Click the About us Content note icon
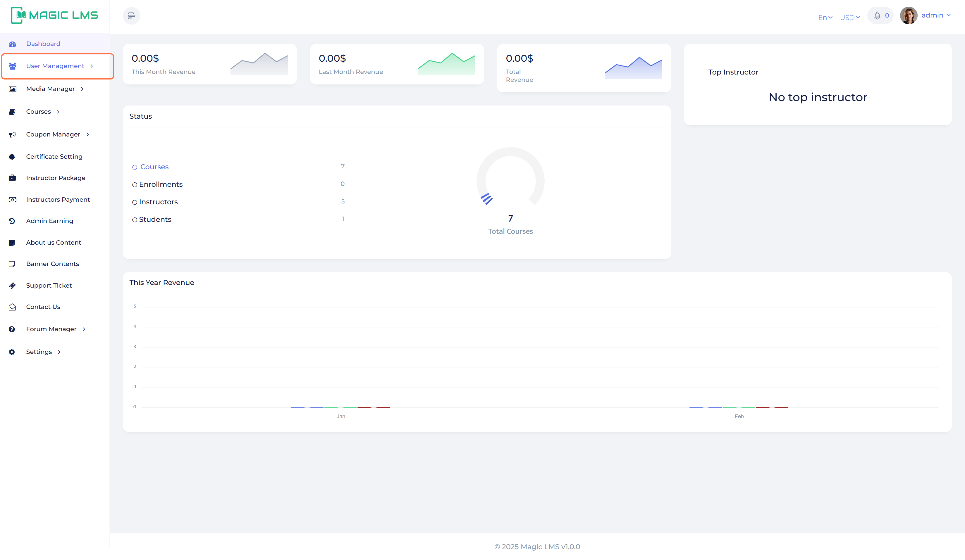 click(x=12, y=243)
